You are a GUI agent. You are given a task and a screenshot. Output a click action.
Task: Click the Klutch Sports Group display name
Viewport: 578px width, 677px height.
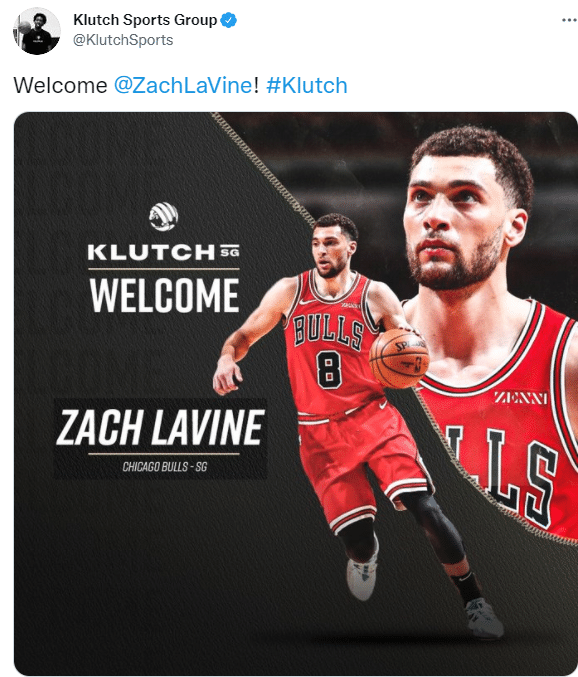[x=145, y=20]
